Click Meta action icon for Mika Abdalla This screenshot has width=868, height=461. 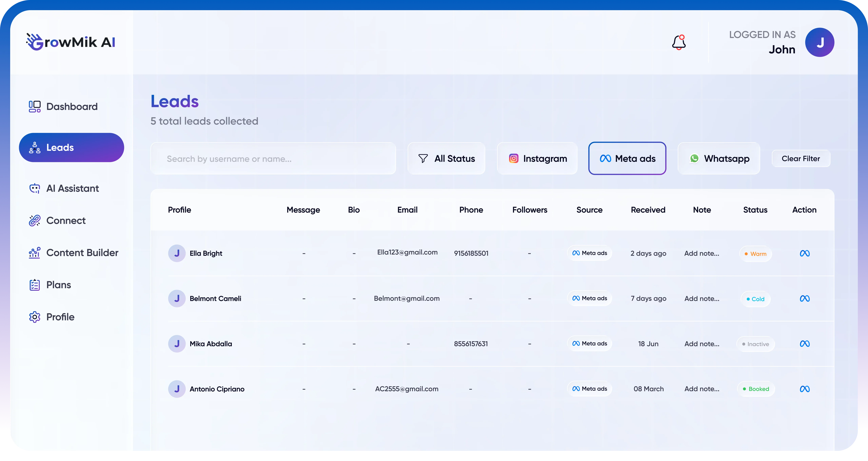coord(805,344)
